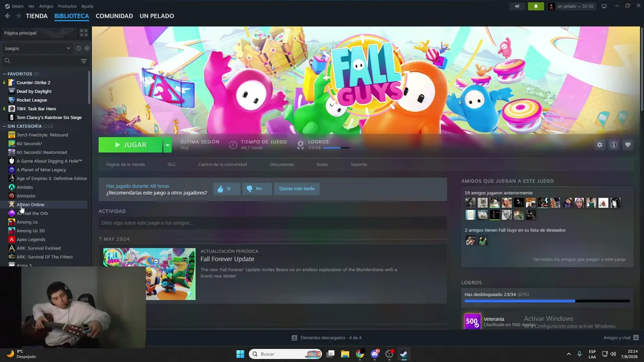Open the Fall Guys manage gear icon
Viewport: 644px width, 362px height.
coord(600,145)
